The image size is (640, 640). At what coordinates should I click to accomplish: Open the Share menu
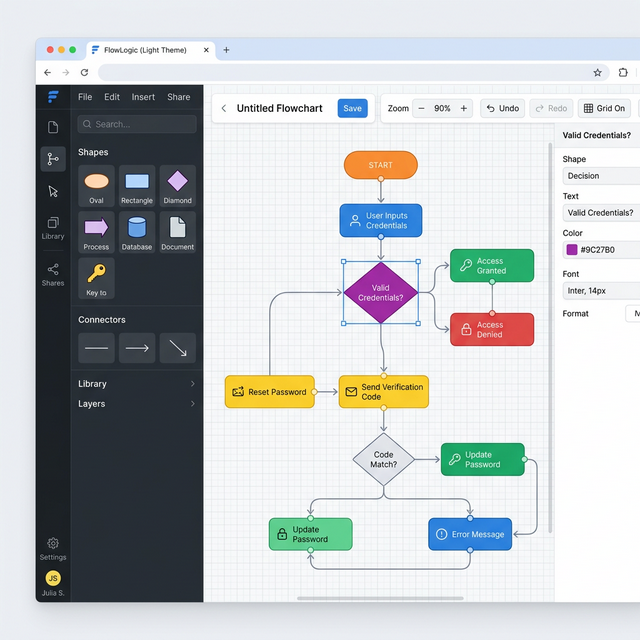click(x=178, y=97)
